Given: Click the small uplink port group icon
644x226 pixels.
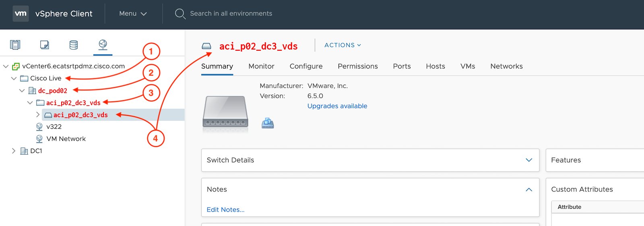Looking at the screenshot, I should 268,123.
